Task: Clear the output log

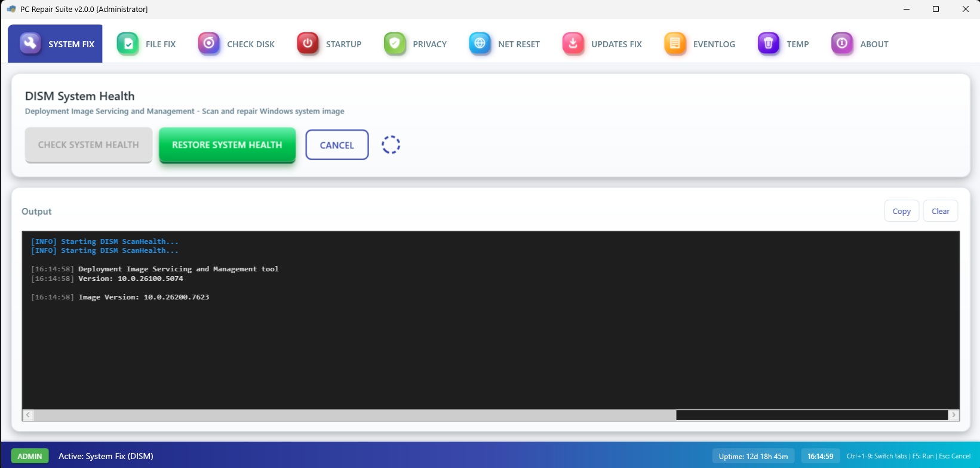Action: pos(941,211)
